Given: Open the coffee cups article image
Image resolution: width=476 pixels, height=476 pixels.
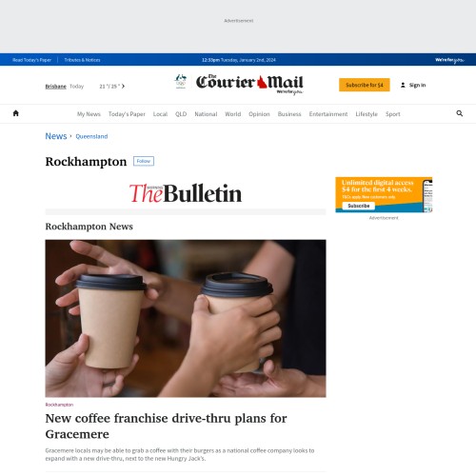Looking at the screenshot, I should coord(186,318).
